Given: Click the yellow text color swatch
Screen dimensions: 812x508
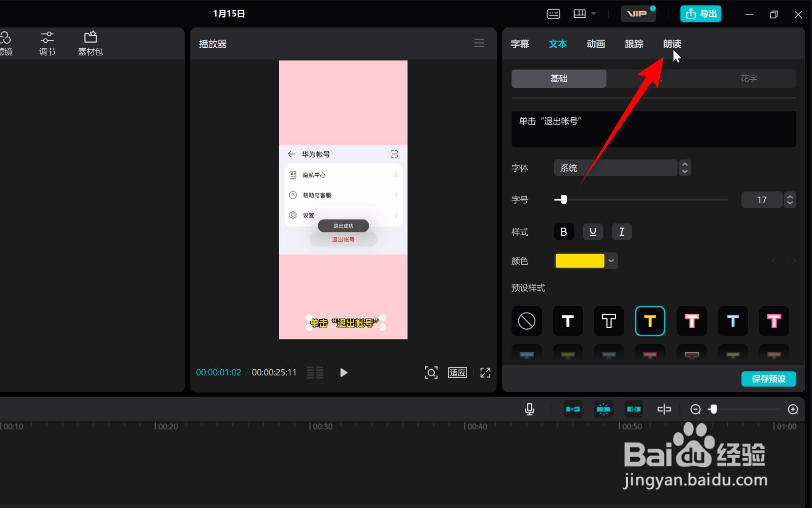Looking at the screenshot, I should point(580,261).
